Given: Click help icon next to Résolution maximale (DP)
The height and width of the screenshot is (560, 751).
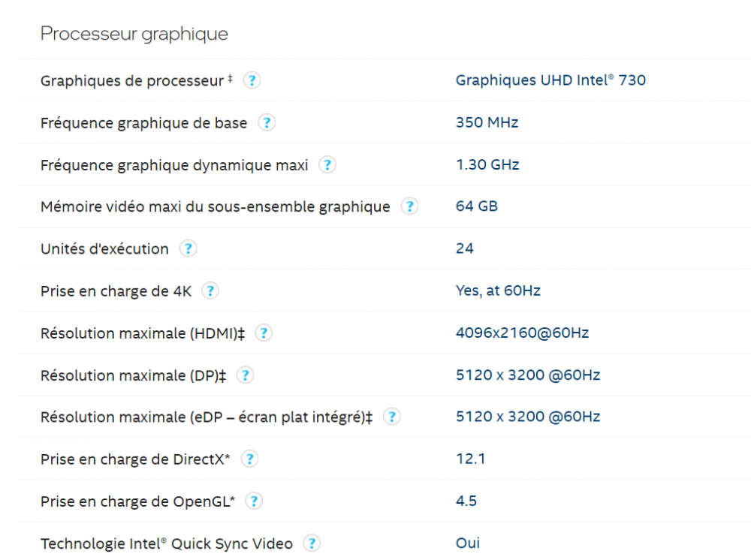Looking at the screenshot, I should click(246, 375).
